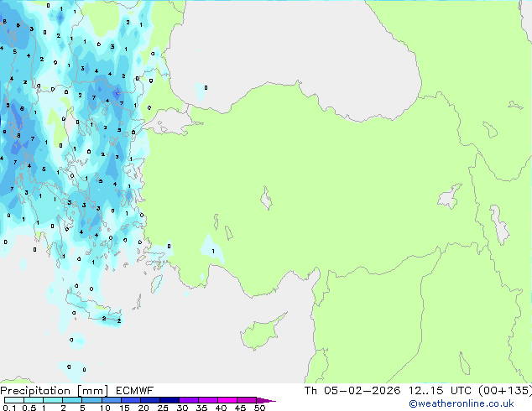Click the legend value "0.5"
532x411 pixels.
tap(29, 408)
